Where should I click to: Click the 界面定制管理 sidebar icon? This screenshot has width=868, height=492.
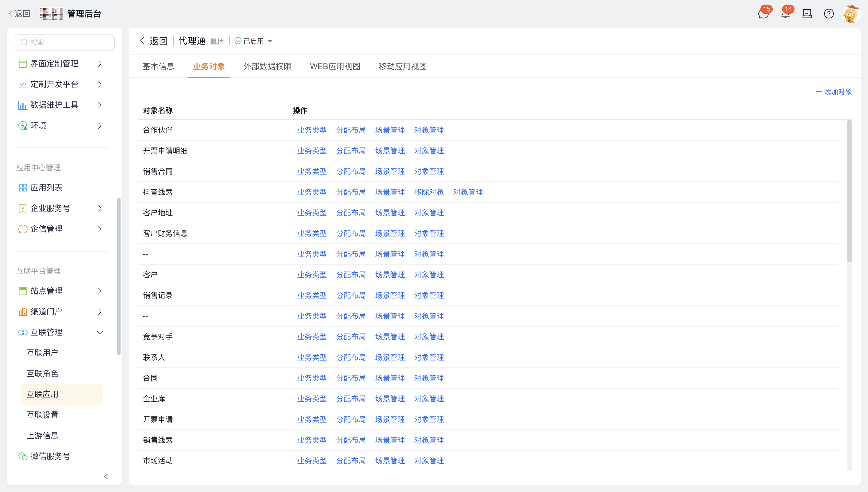(23, 63)
